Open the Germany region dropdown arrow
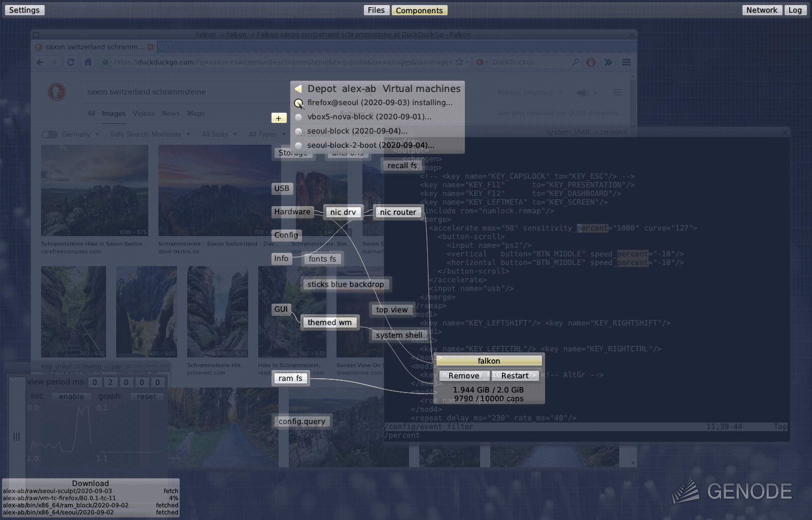 click(x=96, y=135)
